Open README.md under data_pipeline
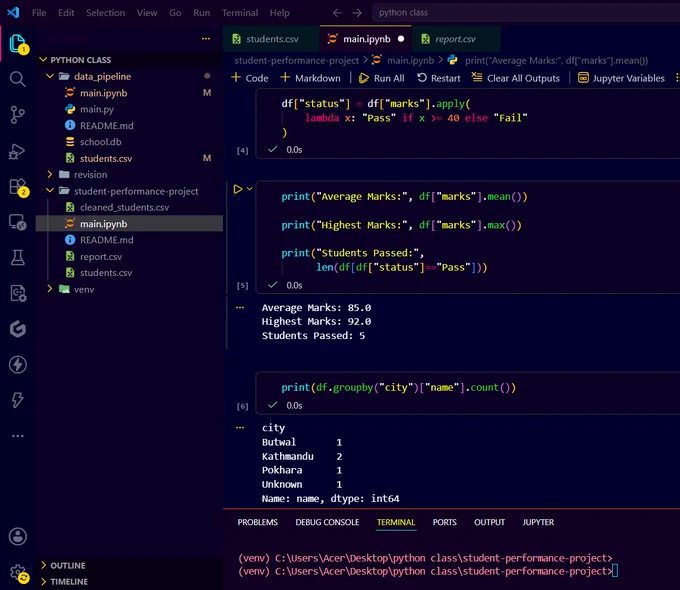The width and height of the screenshot is (680, 590). [107, 126]
